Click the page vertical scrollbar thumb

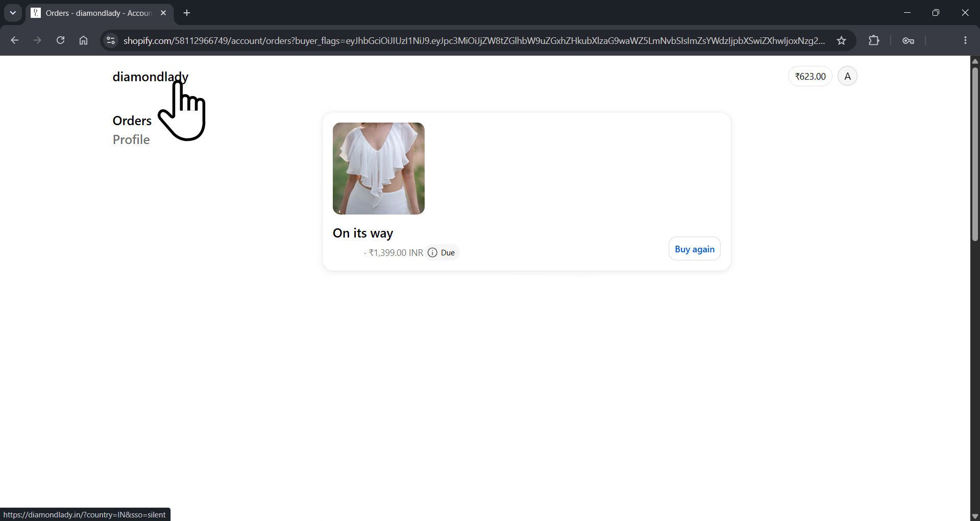coord(975,154)
